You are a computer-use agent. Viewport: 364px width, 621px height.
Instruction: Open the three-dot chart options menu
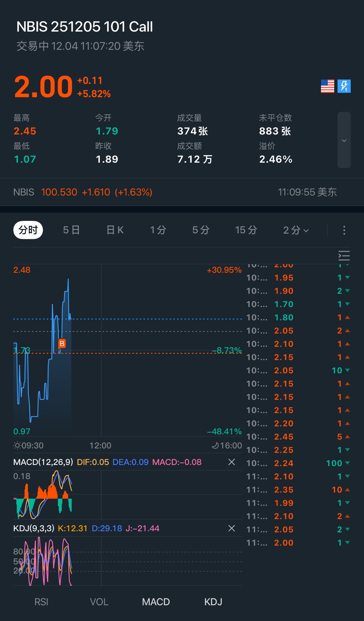[344, 230]
